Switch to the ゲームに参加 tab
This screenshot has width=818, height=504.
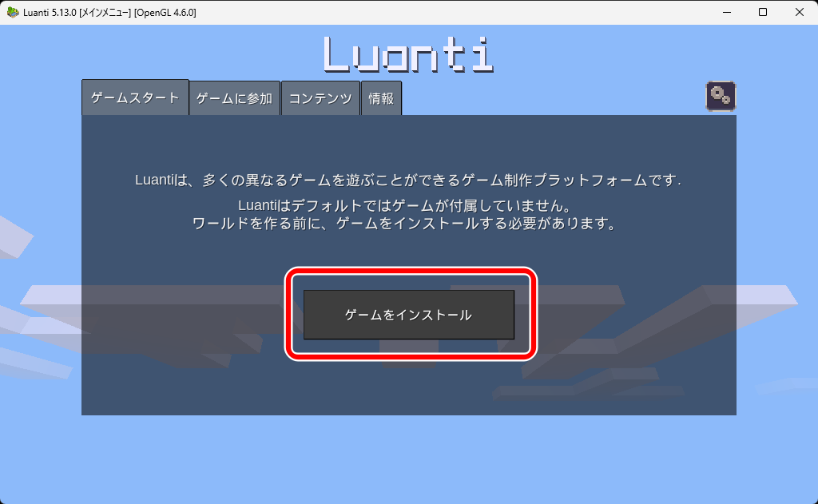tap(235, 99)
